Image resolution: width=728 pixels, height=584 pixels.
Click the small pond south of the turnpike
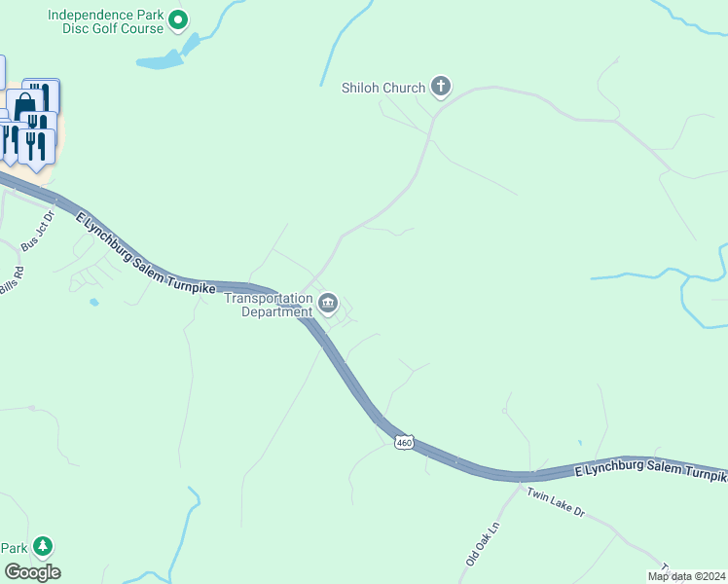click(94, 302)
